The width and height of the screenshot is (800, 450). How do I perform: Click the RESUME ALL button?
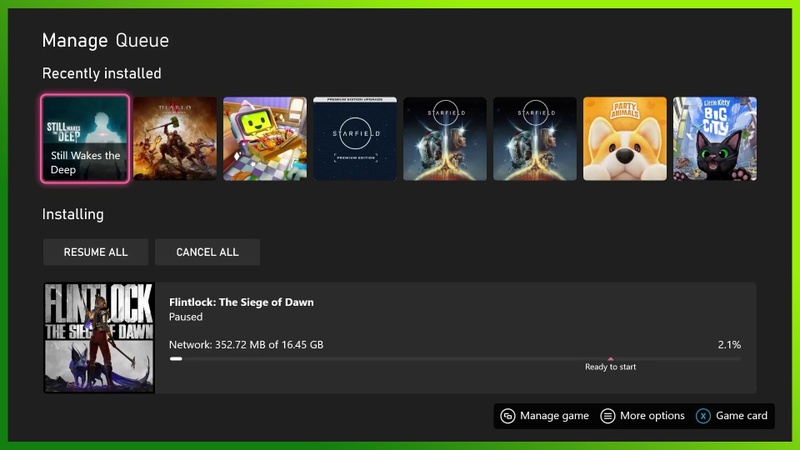96,252
